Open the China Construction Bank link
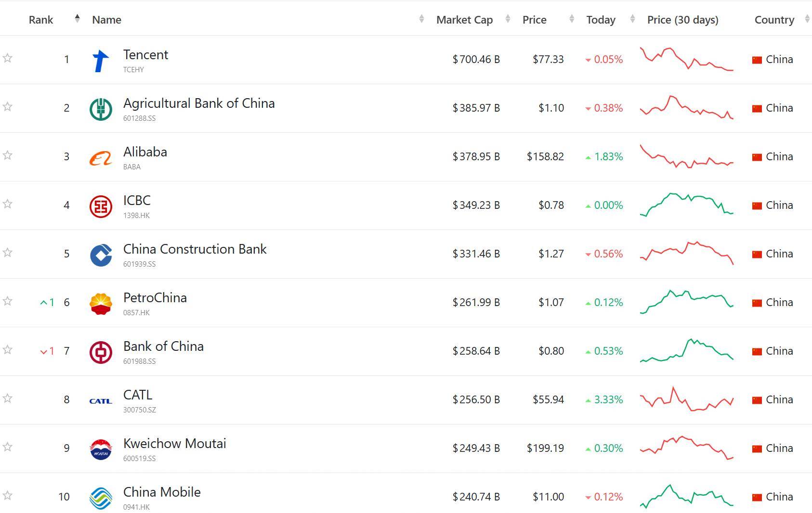812x513 pixels. pos(195,249)
